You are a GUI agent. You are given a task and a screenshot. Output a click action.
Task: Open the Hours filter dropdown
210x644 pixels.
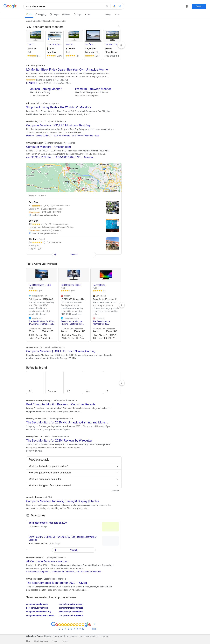pyautogui.click(x=42, y=195)
